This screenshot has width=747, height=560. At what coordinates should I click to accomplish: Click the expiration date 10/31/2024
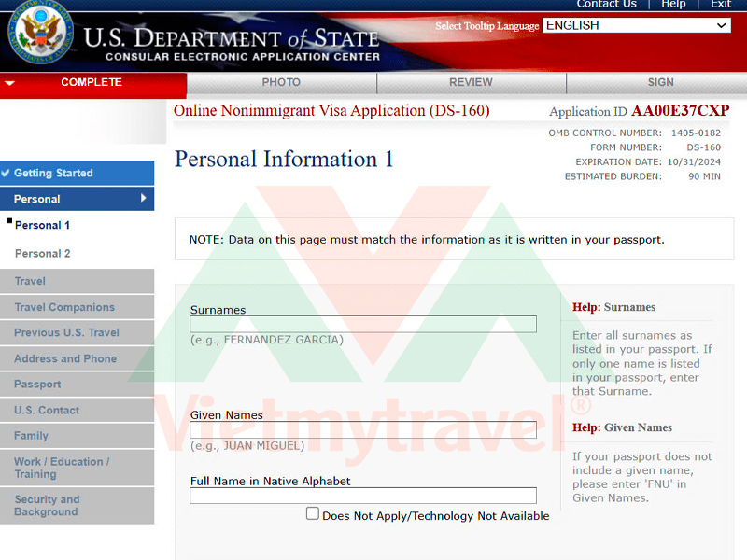coord(694,161)
